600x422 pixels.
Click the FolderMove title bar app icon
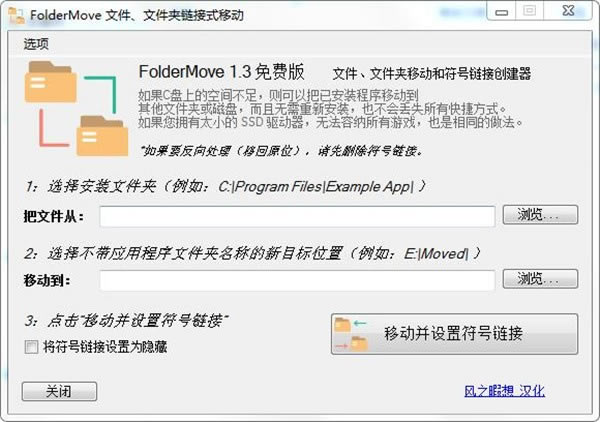(16, 15)
